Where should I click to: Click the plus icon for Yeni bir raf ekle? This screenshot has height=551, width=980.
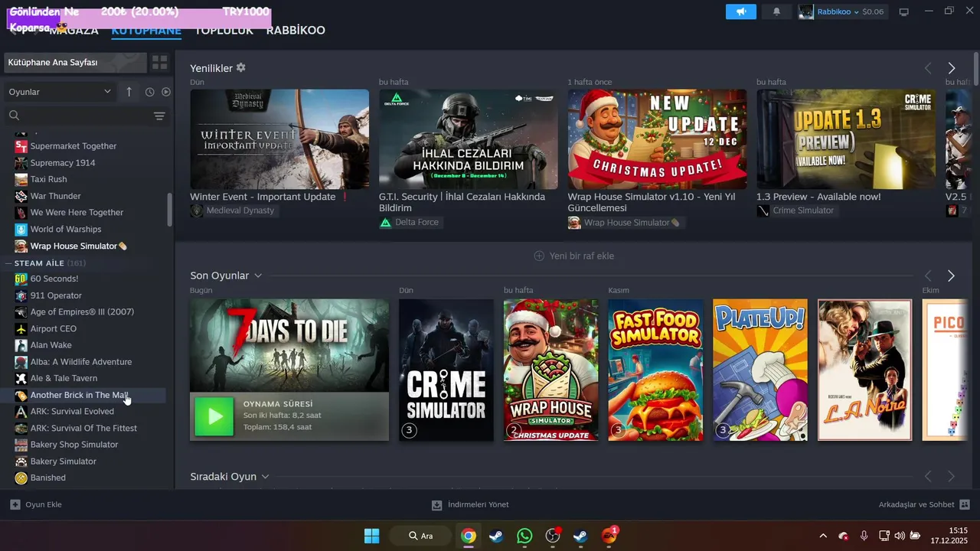click(x=539, y=256)
